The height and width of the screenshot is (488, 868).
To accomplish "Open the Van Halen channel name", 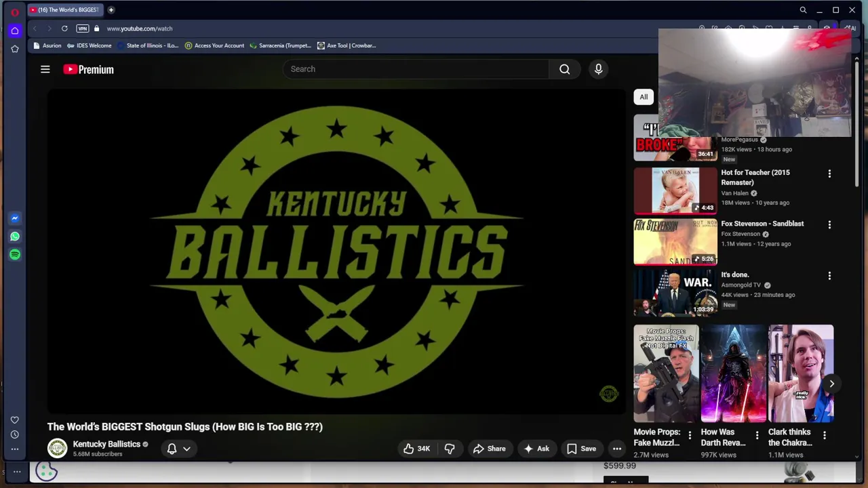I will click(x=734, y=193).
